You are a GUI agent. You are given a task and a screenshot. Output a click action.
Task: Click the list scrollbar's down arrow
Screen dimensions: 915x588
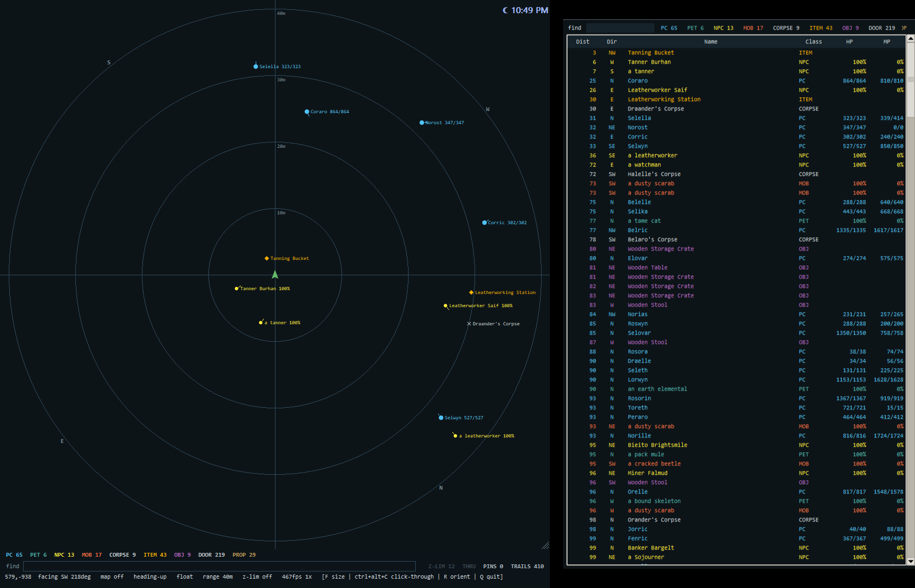tap(911, 562)
